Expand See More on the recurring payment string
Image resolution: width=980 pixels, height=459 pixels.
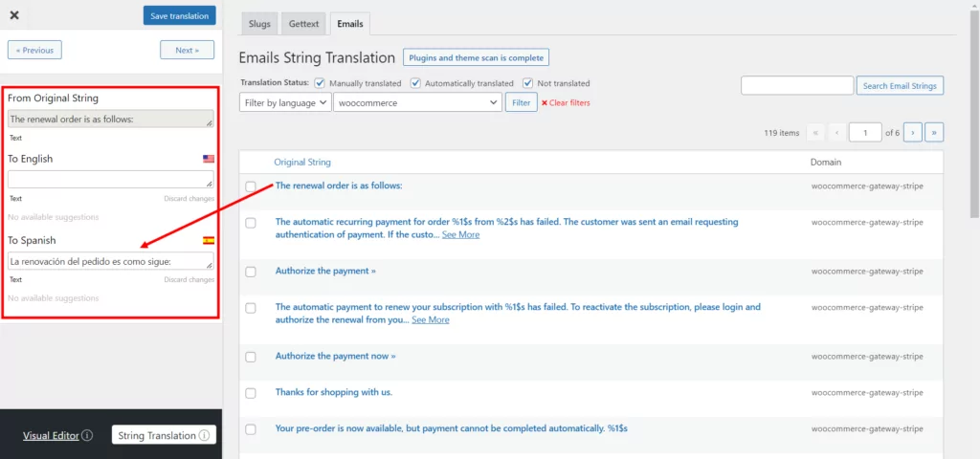click(x=460, y=234)
